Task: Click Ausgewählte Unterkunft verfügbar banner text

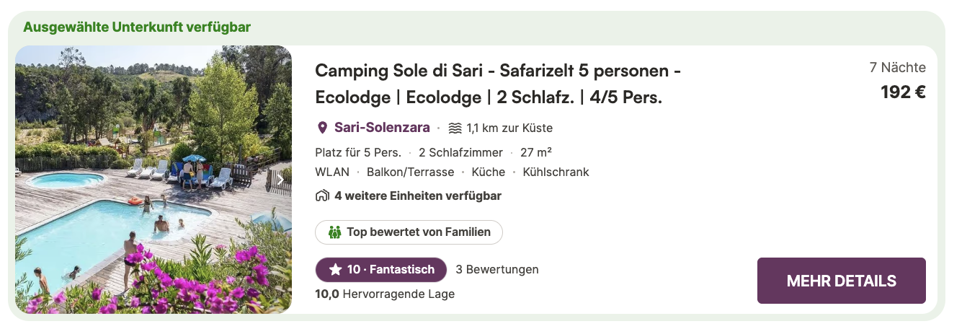Action: point(137,27)
